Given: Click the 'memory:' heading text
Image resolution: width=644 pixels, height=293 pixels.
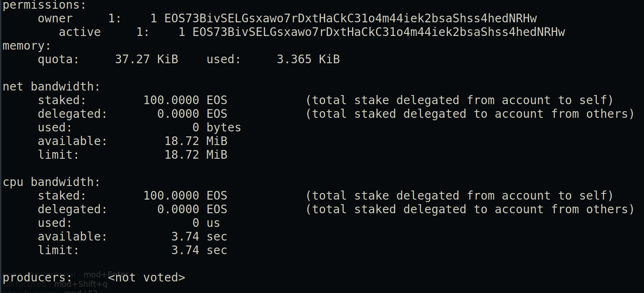Looking at the screenshot, I should [27, 46].
